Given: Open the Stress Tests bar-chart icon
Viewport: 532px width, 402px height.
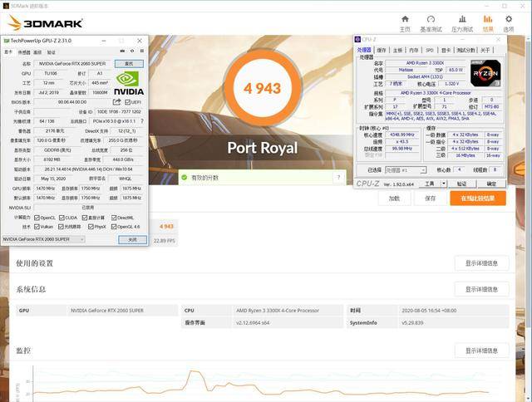Looking at the screenshot, I should coord(461,19).
